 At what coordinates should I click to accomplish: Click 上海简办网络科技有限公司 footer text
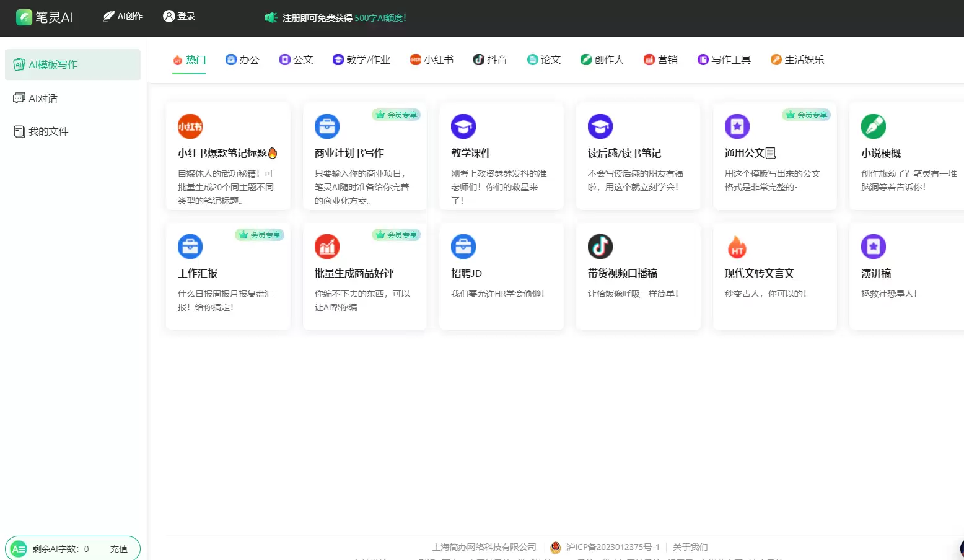pos(484,547)
